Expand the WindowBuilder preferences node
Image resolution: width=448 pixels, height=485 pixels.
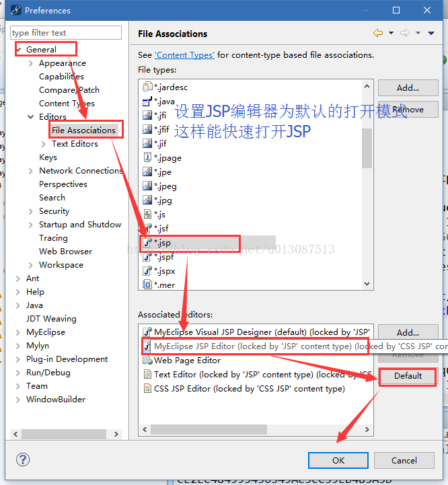pos(18,400)
